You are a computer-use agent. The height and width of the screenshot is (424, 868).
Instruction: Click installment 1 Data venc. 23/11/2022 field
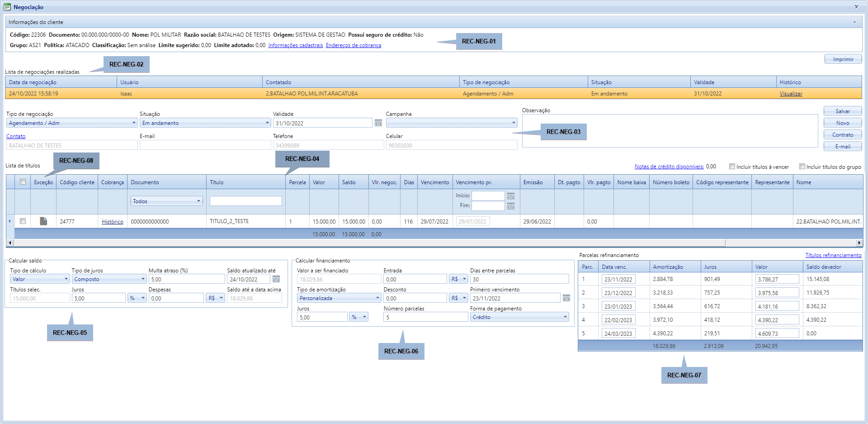click(618, 279)
